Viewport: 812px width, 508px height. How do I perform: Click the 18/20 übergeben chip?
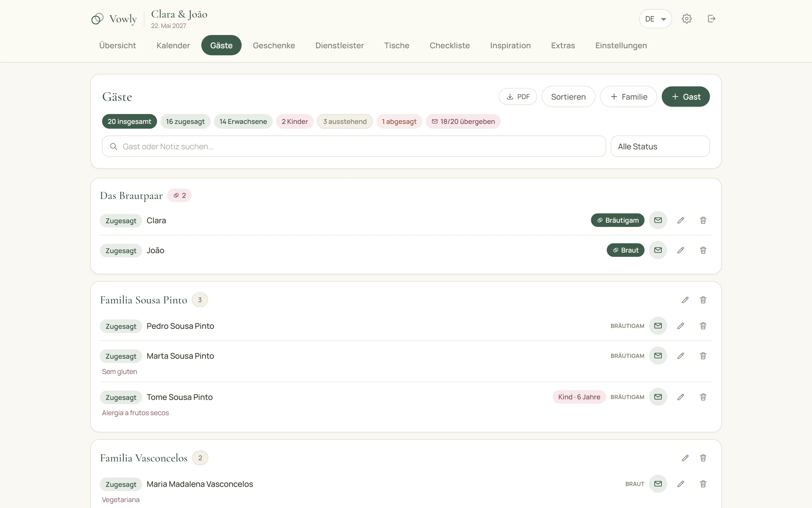click(463, 122)
